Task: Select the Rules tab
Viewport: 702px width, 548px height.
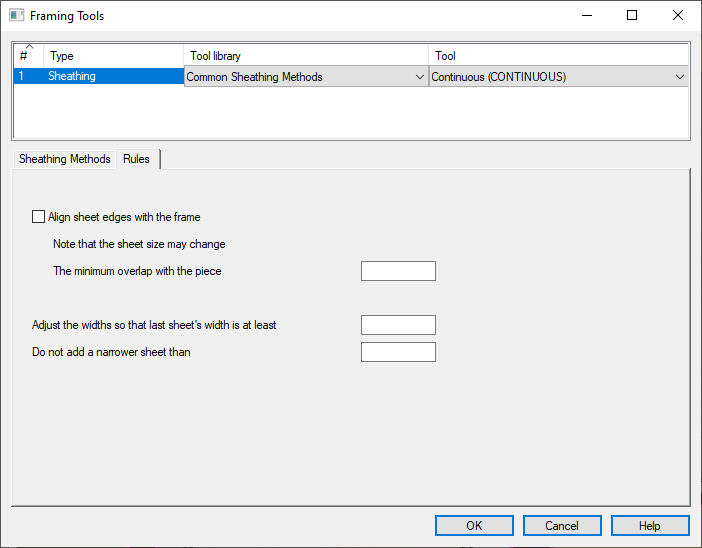Action: pos(137,159)
